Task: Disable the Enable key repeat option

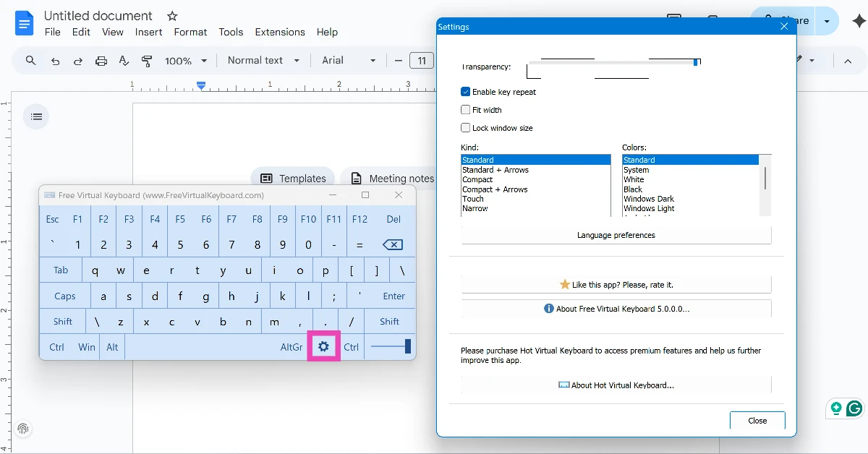Action: [466, 92]
